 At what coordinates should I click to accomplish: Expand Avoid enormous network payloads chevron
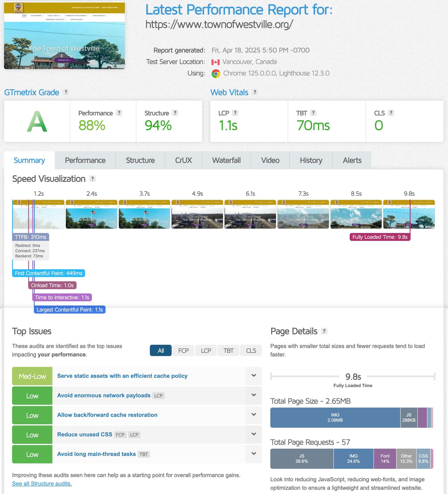click(254, 395)
